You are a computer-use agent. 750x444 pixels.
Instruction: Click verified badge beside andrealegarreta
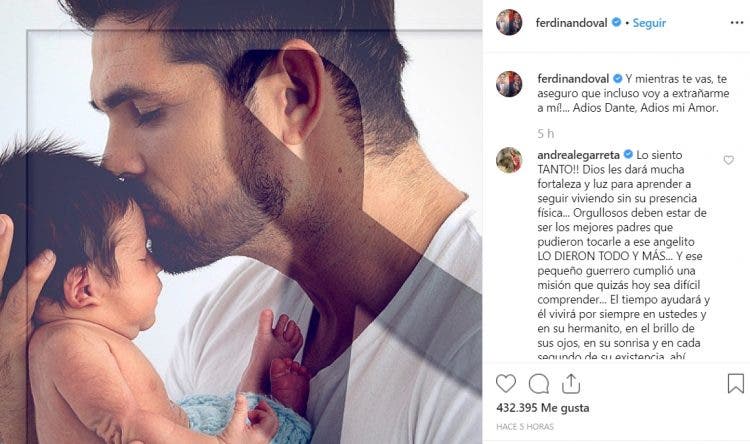(628, 154)
